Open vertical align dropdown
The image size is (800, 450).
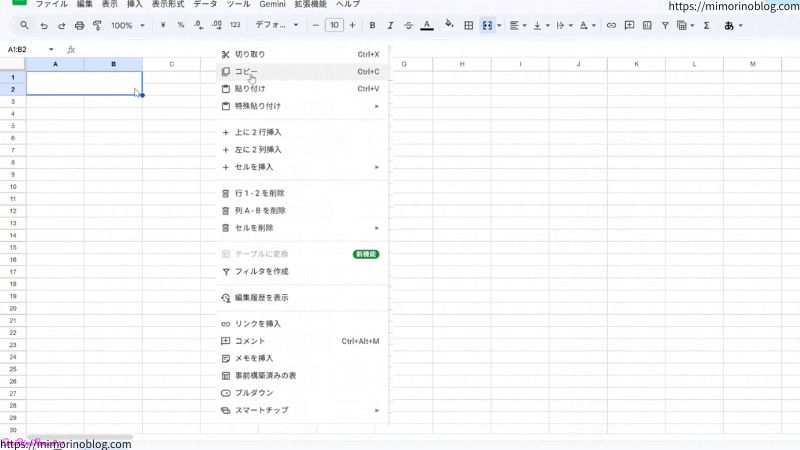coord(541,25)
